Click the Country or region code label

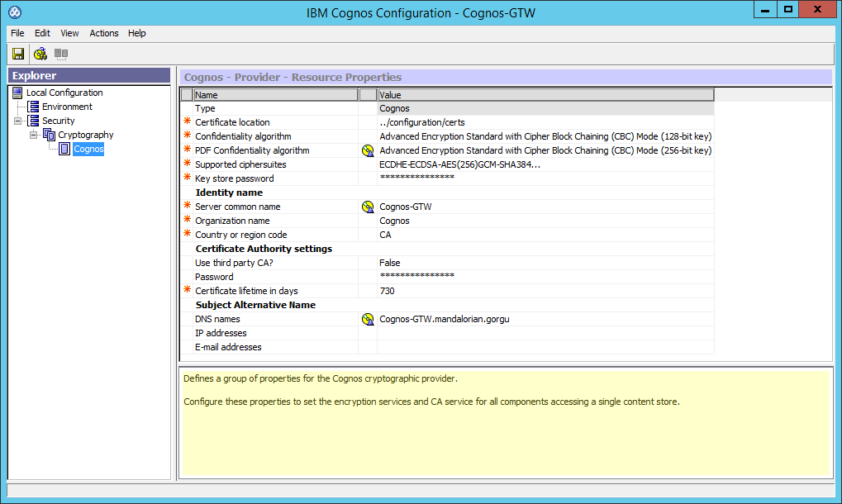click(x=241, y=235)
